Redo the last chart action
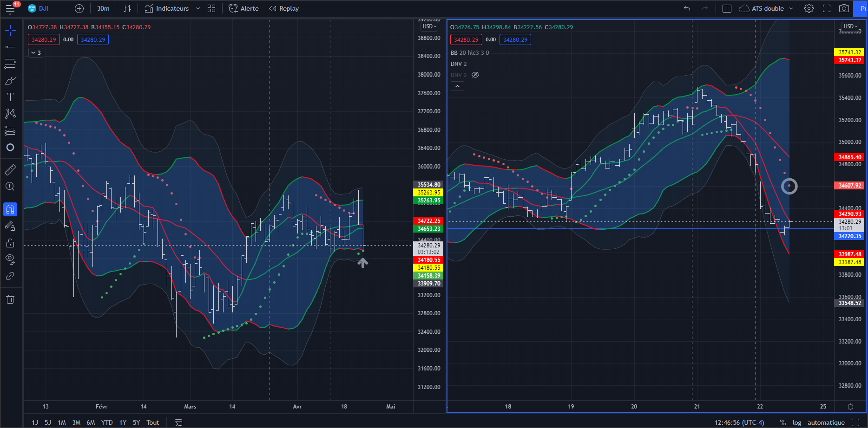 (705, 8)
